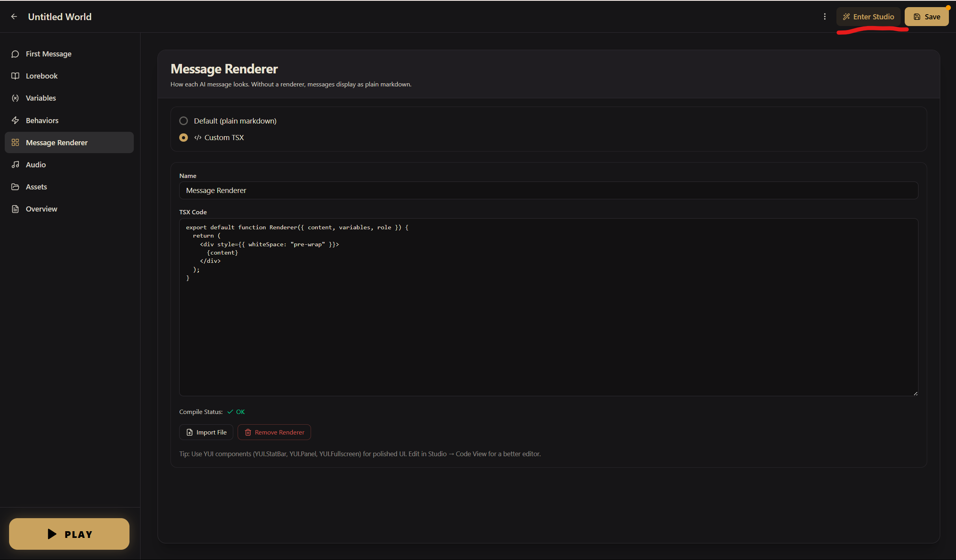Click the Audio music note icon
Screen dimensions: 956x560
tap(15, 165)
